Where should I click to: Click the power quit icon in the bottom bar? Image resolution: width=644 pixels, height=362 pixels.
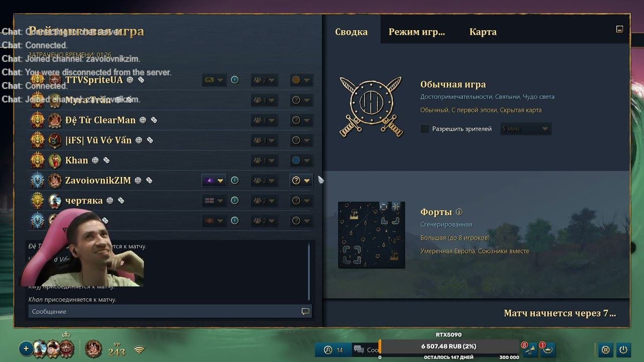point(623,349)
